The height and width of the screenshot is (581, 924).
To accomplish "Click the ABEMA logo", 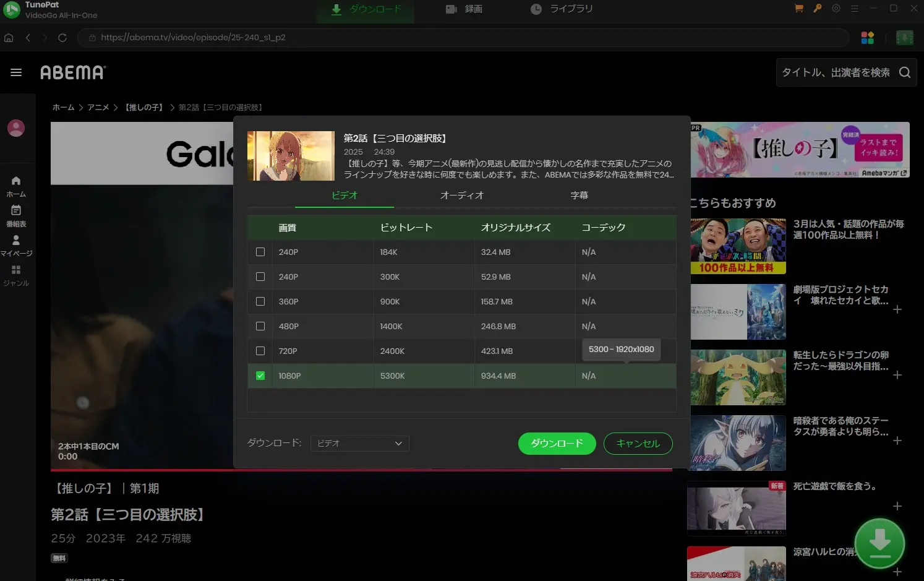I will tap(73, 72).
